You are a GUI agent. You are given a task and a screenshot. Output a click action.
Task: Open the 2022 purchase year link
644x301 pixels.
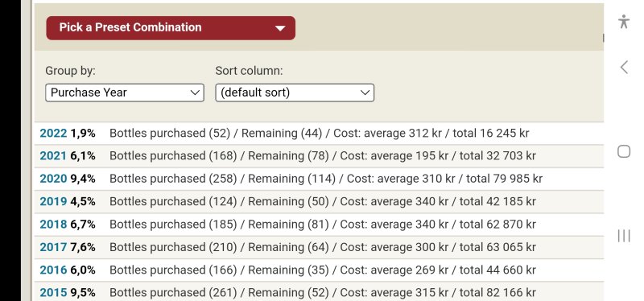point(53,133)
